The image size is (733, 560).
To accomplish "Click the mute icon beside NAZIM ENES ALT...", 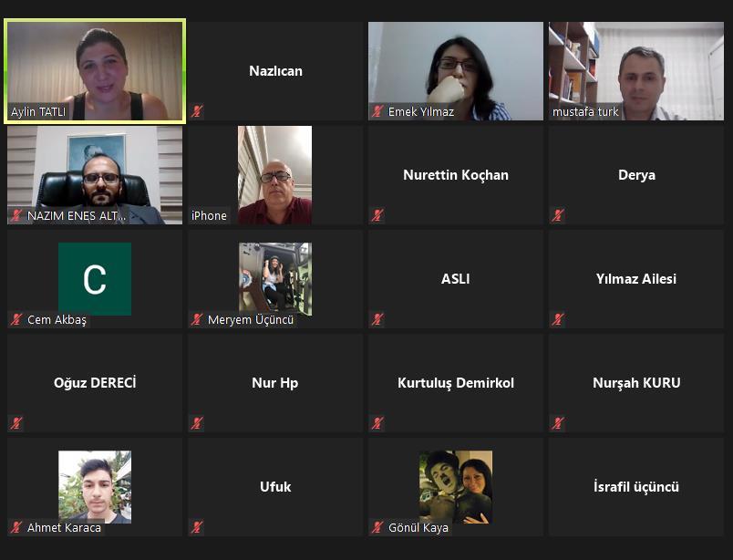I will (x=16, y=215).
